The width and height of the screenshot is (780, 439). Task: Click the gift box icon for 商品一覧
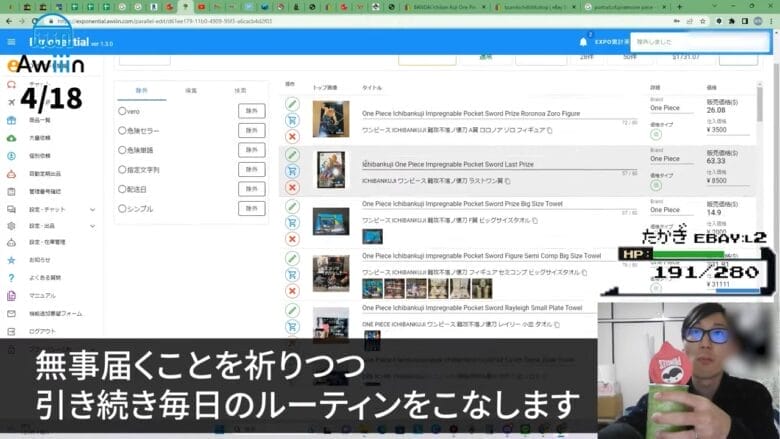pos(11,120)
